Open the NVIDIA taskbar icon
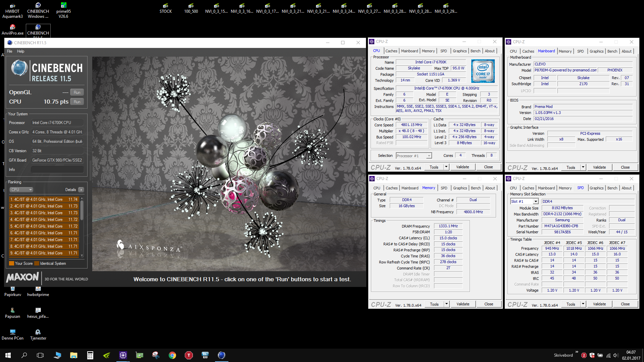The height and width of the screenshot is (362, 644). (107, 355)
